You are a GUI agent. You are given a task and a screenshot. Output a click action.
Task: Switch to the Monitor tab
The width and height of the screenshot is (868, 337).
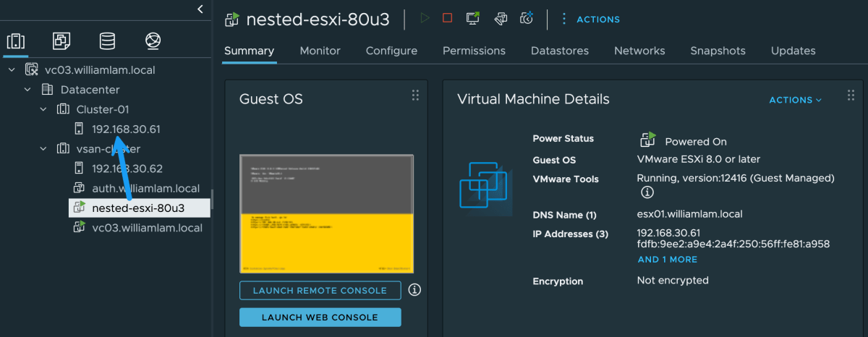pyautogui.click(x=320, y=51)
